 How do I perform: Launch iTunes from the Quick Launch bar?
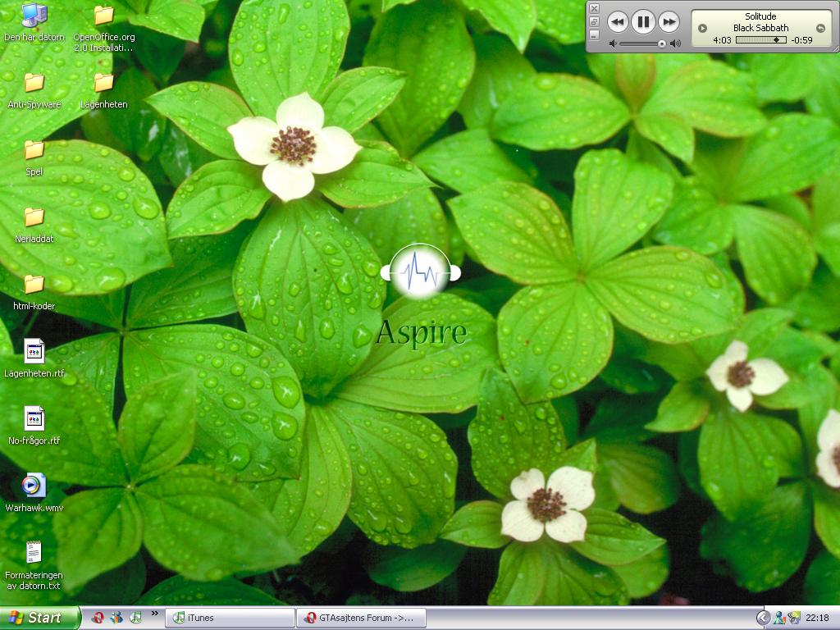(136, 618)
